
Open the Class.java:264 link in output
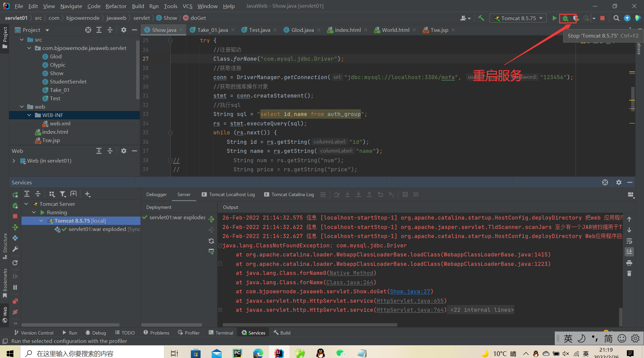click(350, 283)
